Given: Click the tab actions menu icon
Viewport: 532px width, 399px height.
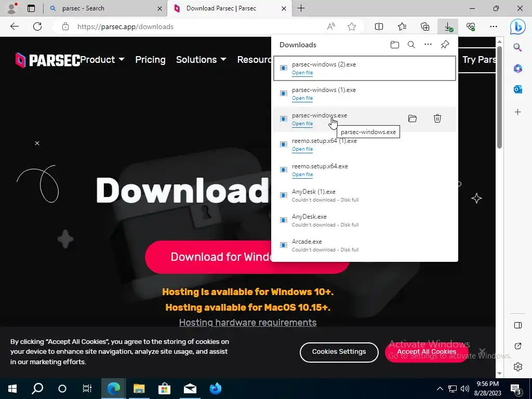Looking at the screenshot, I should [x=31, y=8].
